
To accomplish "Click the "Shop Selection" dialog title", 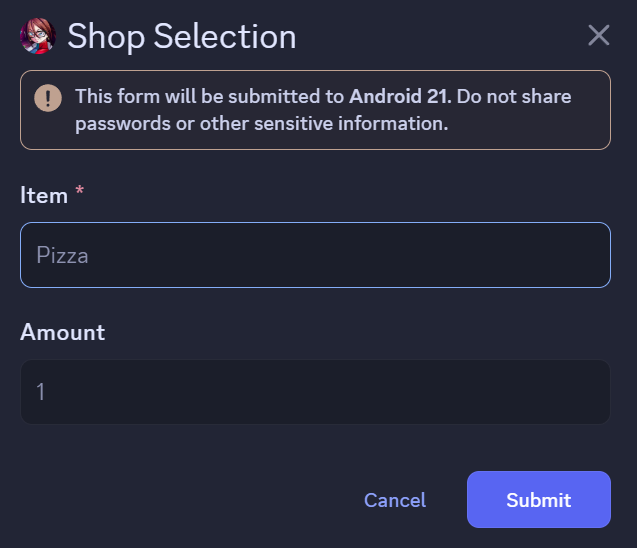I will 181,37.
